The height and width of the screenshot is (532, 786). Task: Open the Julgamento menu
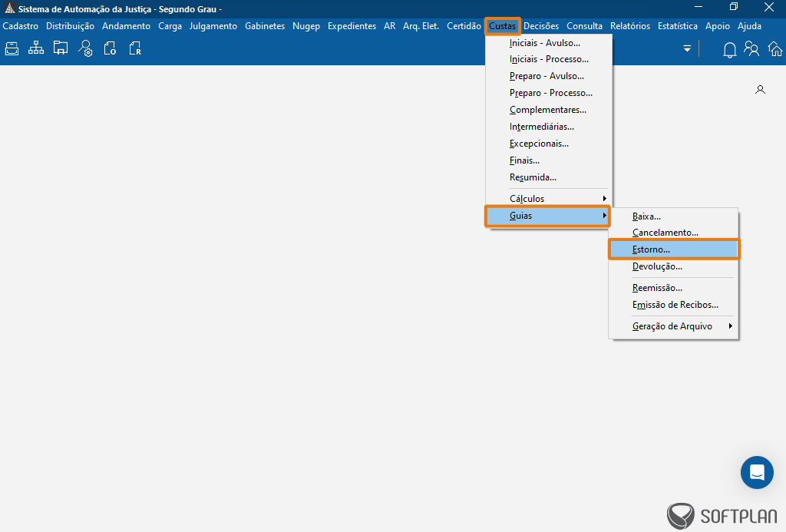tap(213, 26)
